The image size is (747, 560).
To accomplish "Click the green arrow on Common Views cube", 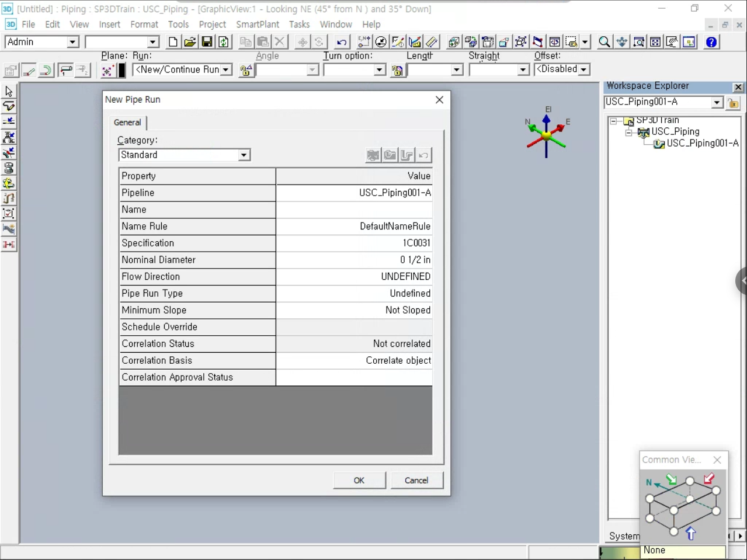I will [x=672, y=479].
